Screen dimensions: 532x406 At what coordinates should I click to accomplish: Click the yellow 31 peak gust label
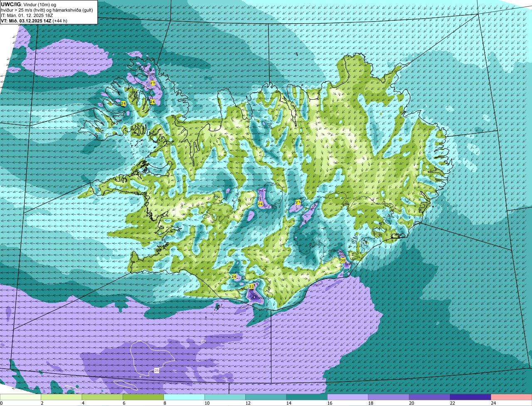pyautogui.click(x=251, y=286)
